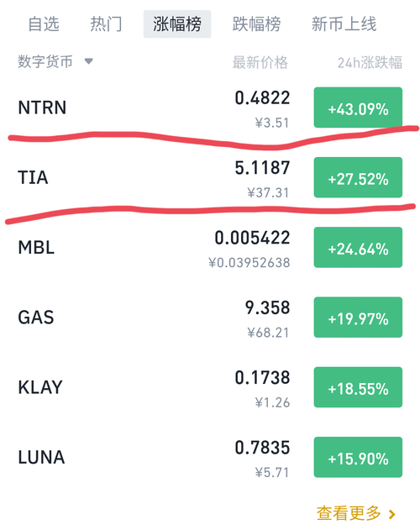Open the NTRN coin row
Screen dimensions: 420x530
coord(210,108)
